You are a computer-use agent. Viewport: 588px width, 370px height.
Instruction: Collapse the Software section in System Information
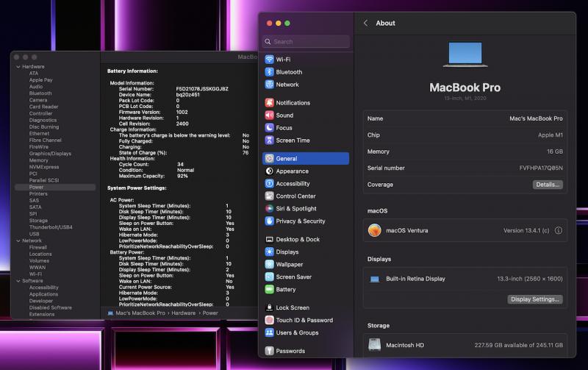pyautogui.click(x=18, y=281)
